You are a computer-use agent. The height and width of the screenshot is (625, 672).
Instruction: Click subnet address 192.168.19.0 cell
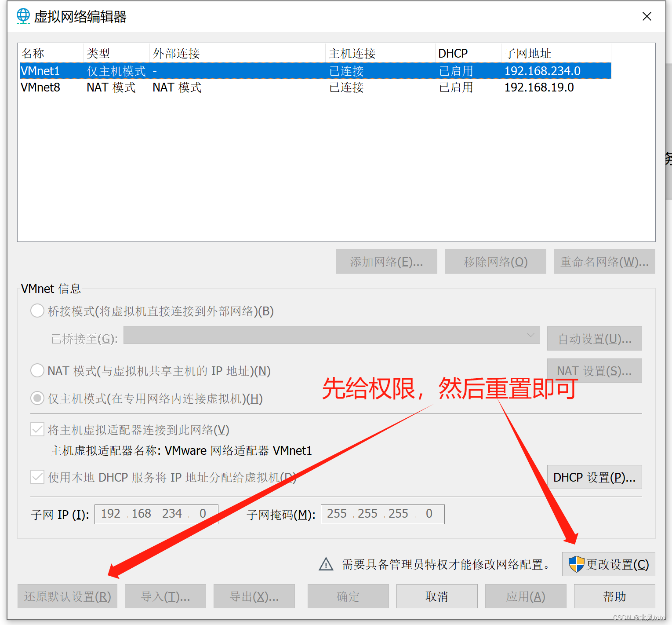[x=539, y=87]
